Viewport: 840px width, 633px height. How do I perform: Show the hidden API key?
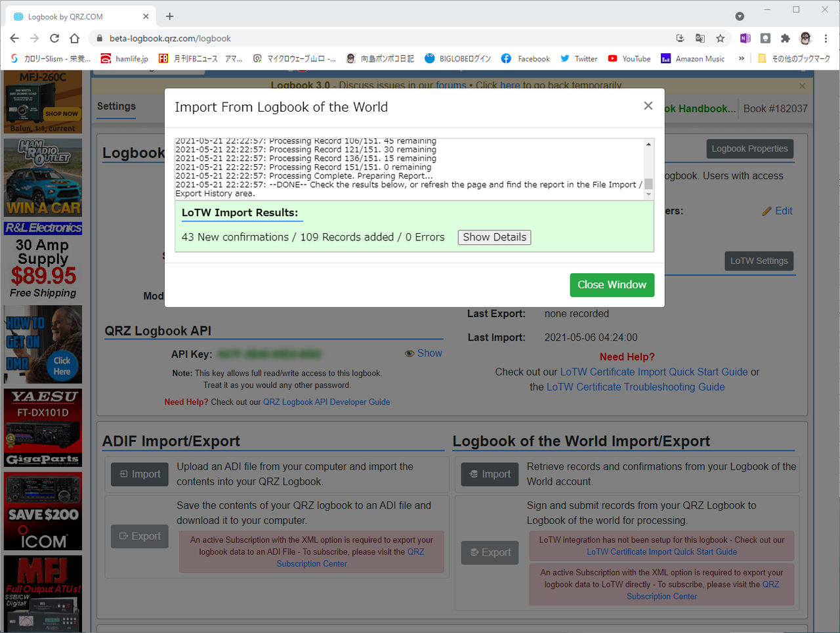(423, 353)
